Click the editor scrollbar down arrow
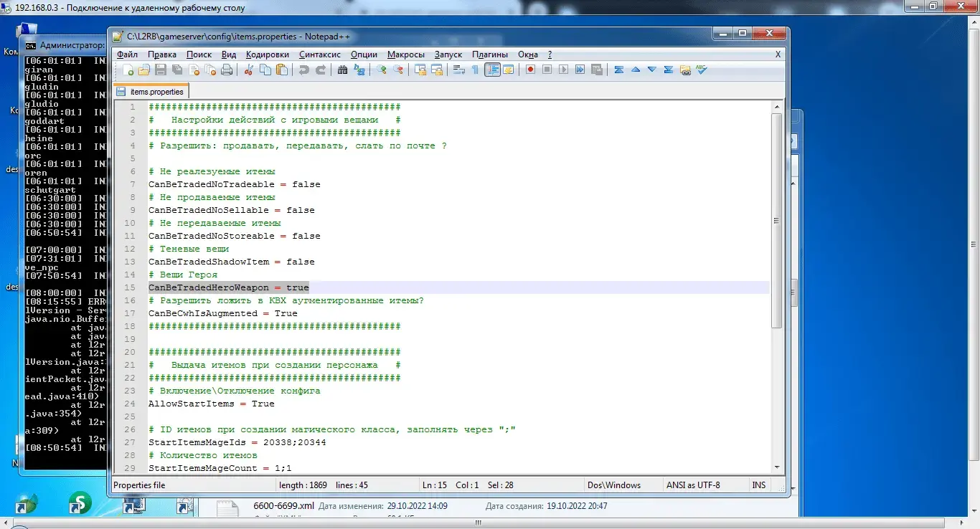 pos(777,467)
